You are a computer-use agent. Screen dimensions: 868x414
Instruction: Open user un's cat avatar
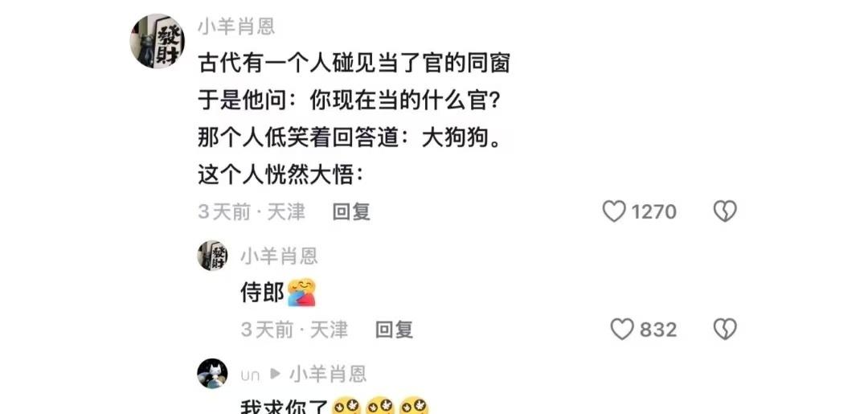[x=212, y=374]
